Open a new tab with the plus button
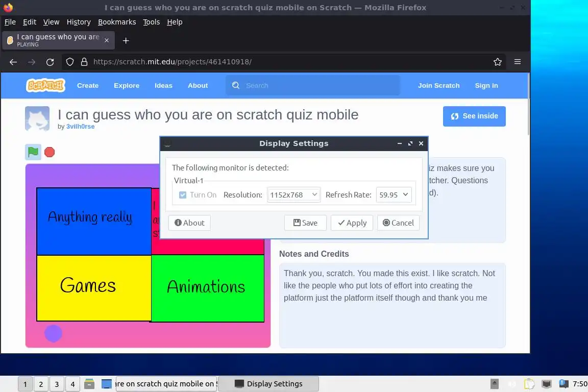The width and height of the screenshot is (588, 392). pos(126,40)
